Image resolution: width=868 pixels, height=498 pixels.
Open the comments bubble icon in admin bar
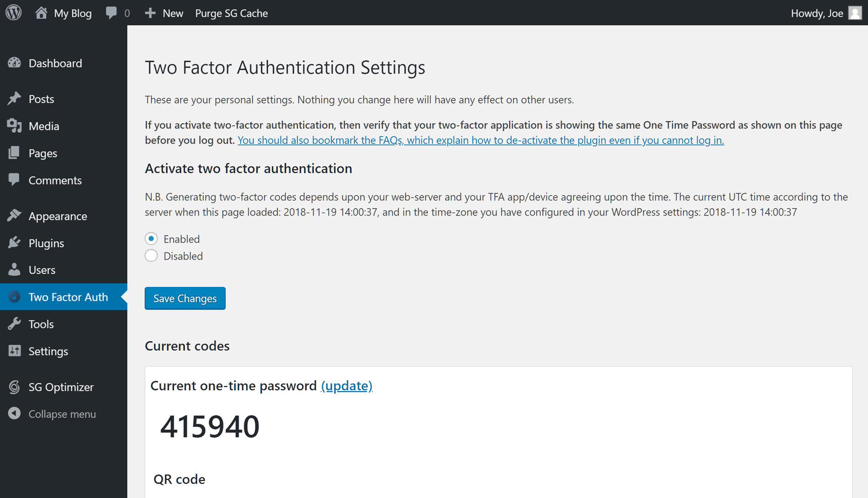(x=111, y=13)
